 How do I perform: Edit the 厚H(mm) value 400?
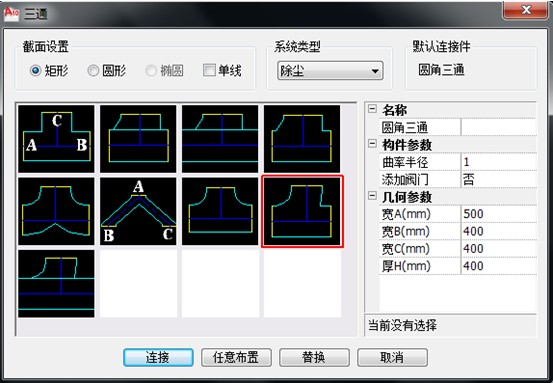pyautogui.click(x=498, y=266)
